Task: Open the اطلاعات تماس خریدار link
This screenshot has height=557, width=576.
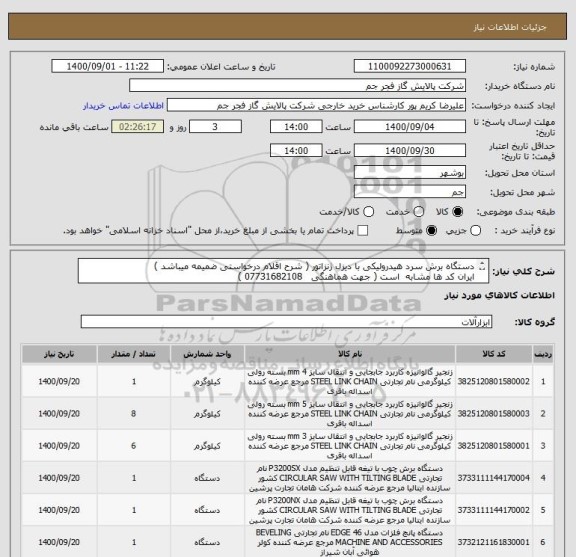Action: click(x=123, y=106)
